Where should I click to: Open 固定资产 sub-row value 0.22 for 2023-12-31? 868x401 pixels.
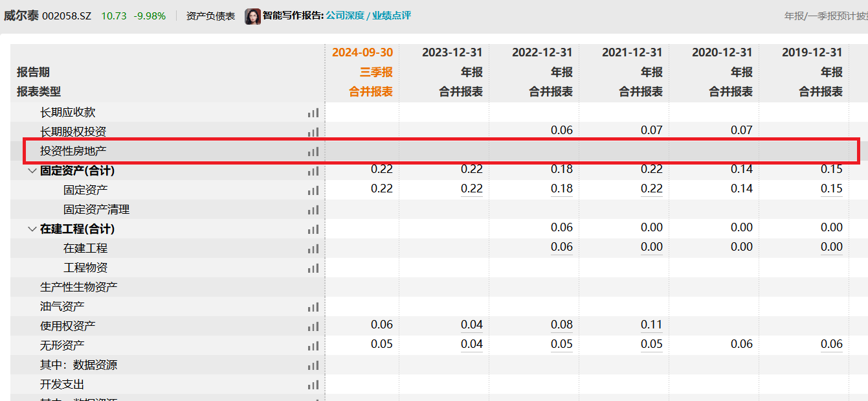pyautogui.click(x=472, y=189)
